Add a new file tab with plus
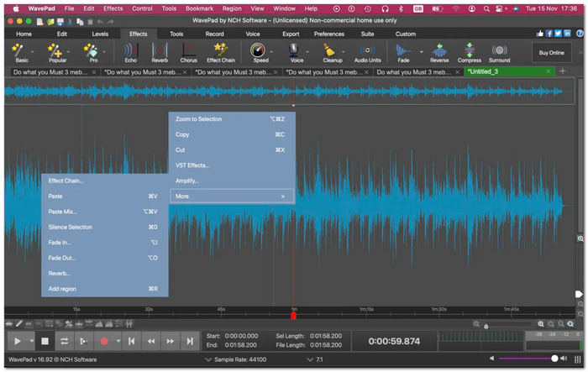This screenshot has height=372, width=588. tap(561, 71)
